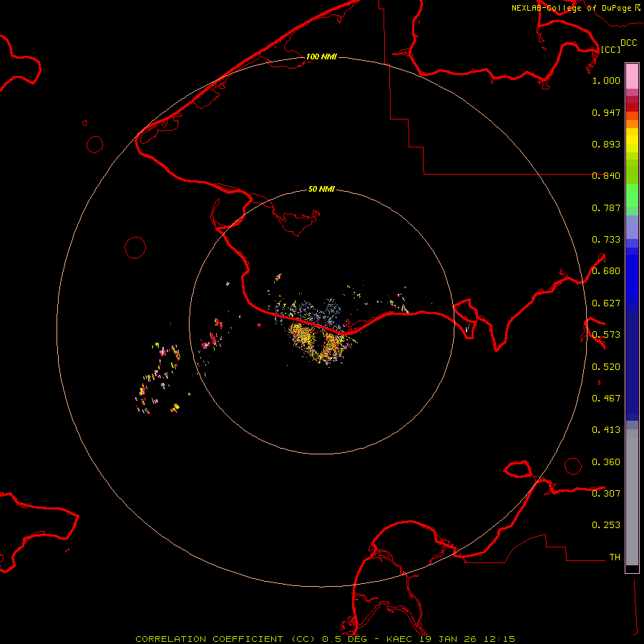This screenshot has width=644, height=644.
Task: Click the [CC] unit label
Action: point(610,49)
